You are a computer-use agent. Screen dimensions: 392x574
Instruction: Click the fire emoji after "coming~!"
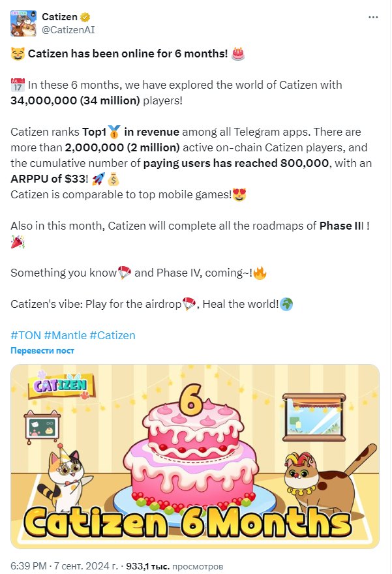[x=259, y=273]
